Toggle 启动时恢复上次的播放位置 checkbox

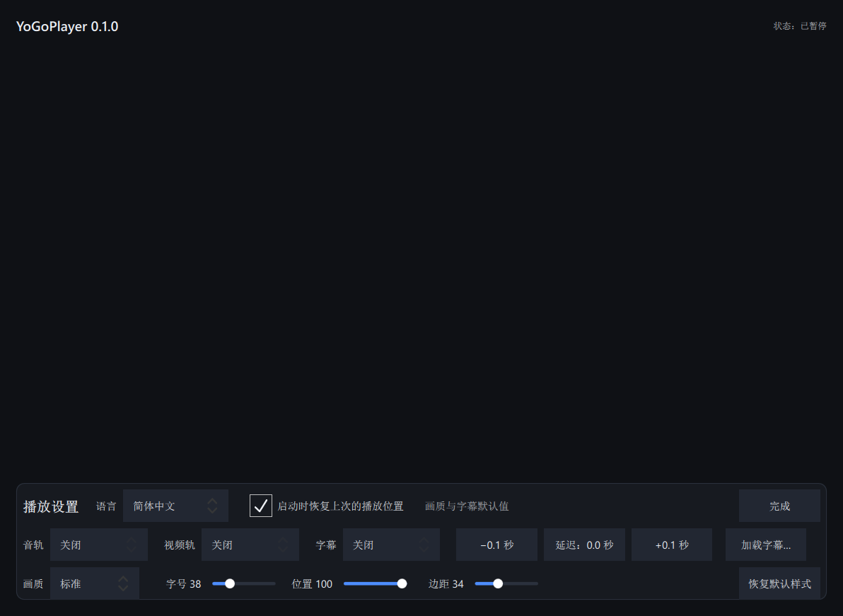[x=261, y=506]
